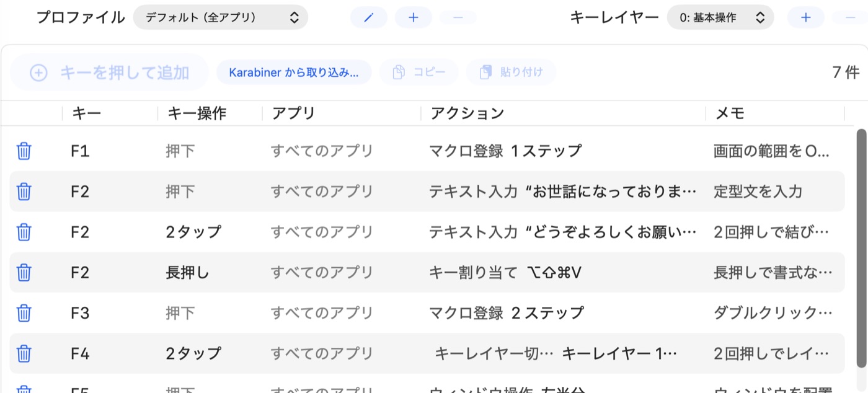Click すべてのアプリ in the F1 row
The image size is (868, 393).
[322, 151]
